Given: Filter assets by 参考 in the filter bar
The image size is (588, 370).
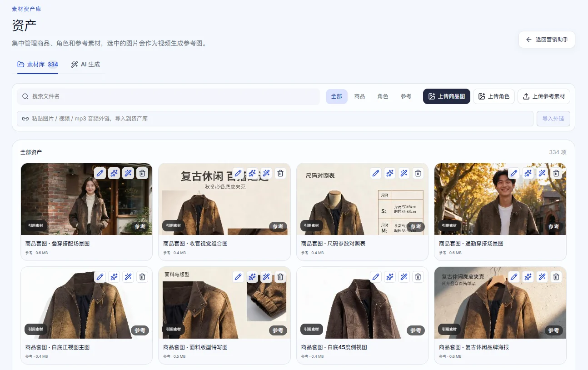Looking at the screenshot, I should [406, 96].
